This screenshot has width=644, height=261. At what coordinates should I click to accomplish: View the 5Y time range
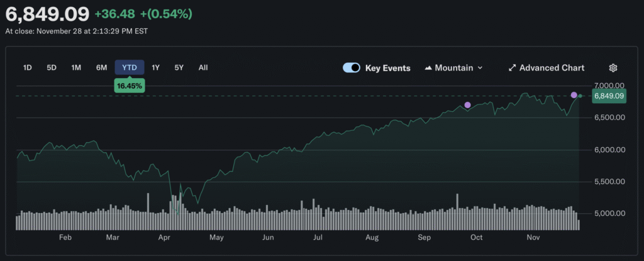click(179, 67)
